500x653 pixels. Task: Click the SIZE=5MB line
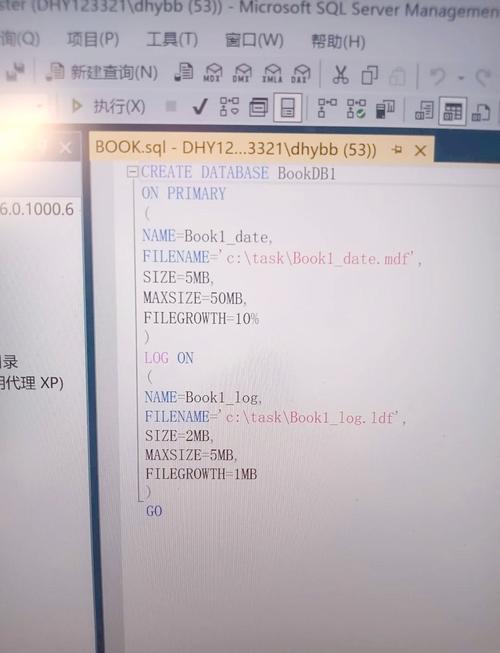[178, 277]
